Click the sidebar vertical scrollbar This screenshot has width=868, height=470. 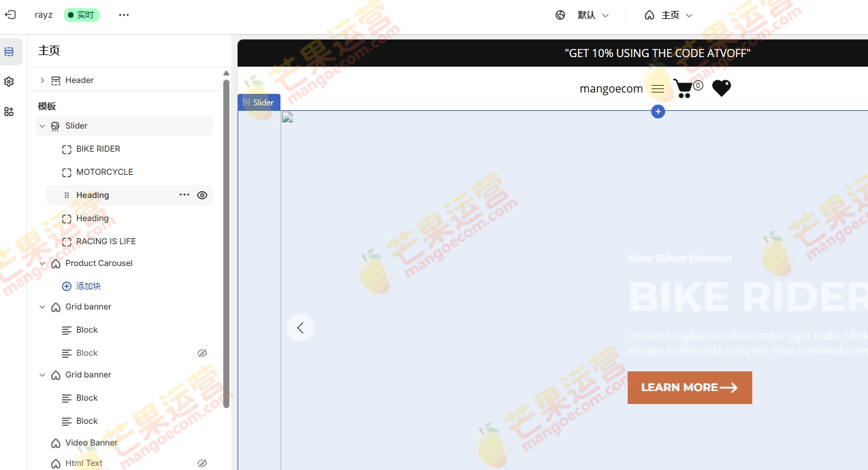(227, 244)
